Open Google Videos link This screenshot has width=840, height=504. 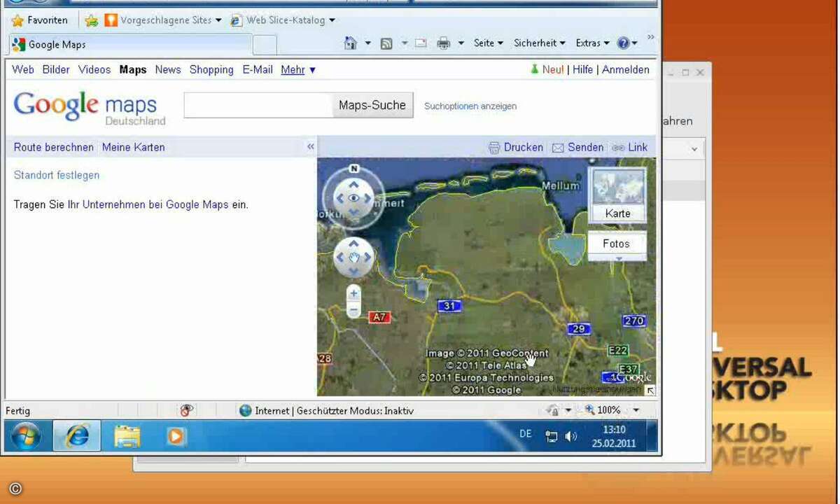[94, 70]
